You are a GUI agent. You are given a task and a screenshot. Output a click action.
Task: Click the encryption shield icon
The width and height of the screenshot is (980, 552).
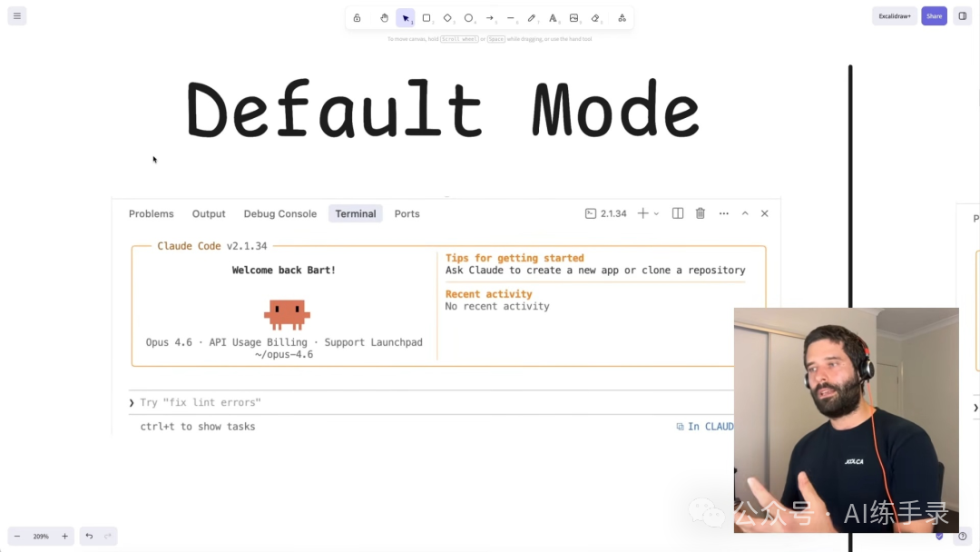tap(939, 537)
